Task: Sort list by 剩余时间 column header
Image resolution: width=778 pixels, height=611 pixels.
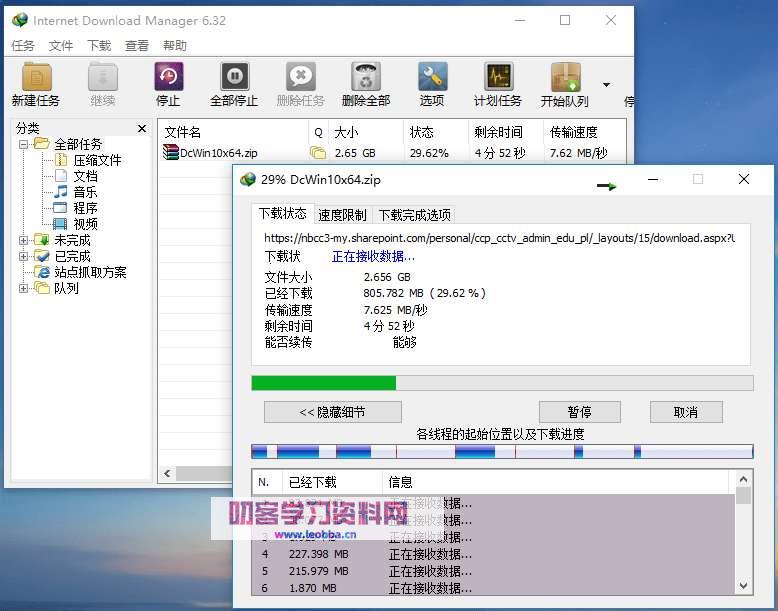Action: click(x=506, y=132)
